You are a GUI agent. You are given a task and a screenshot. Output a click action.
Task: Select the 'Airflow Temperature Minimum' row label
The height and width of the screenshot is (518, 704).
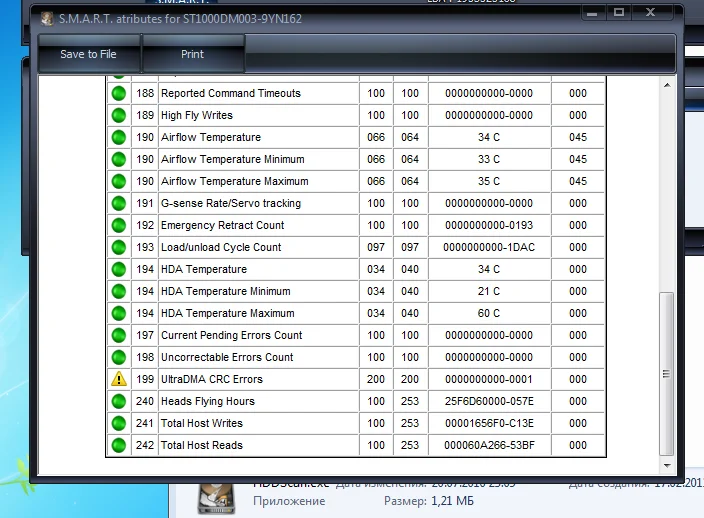(233, 159)
